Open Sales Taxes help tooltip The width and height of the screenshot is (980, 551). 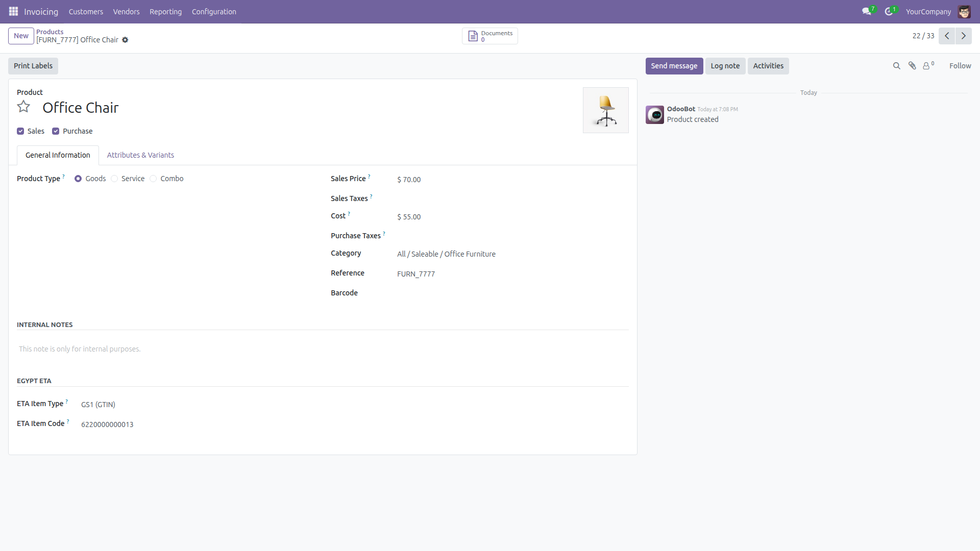tap(371, 196)
